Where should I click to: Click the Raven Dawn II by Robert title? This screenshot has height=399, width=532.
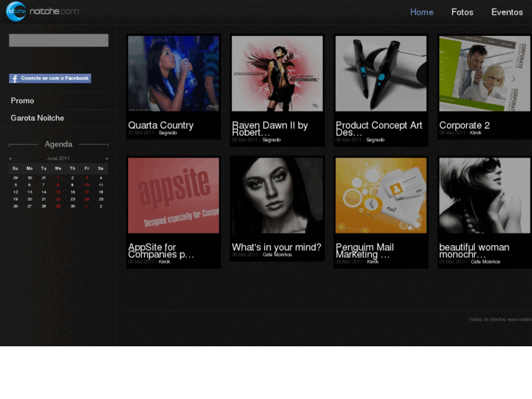270,129
